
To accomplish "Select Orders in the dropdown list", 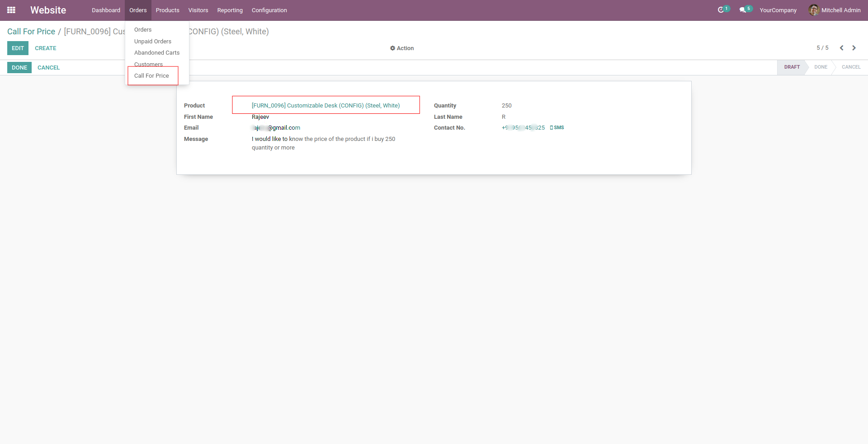I will (157, 30).
